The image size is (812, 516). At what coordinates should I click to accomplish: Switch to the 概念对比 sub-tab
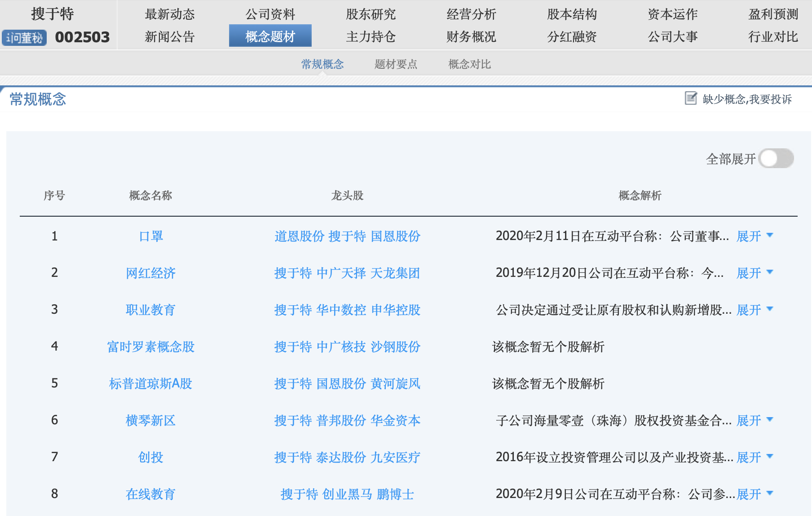pyautogui.click(x=470, y=64)
